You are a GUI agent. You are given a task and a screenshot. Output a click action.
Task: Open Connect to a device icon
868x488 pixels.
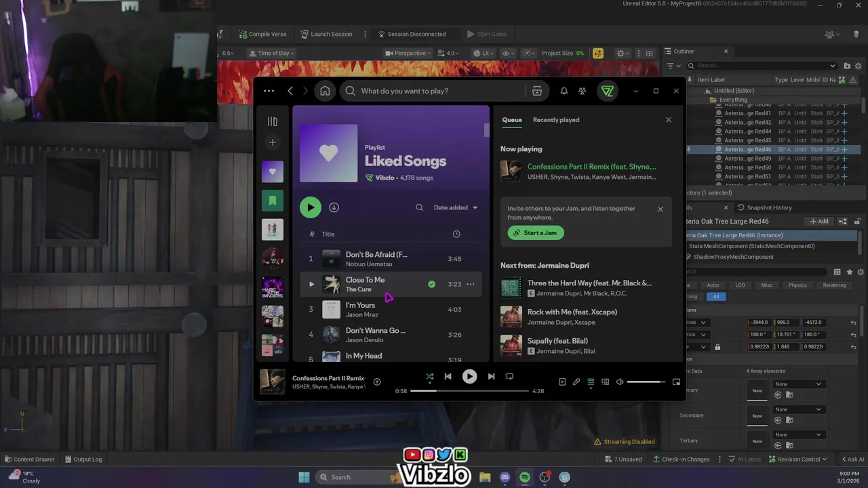[606, 382]
